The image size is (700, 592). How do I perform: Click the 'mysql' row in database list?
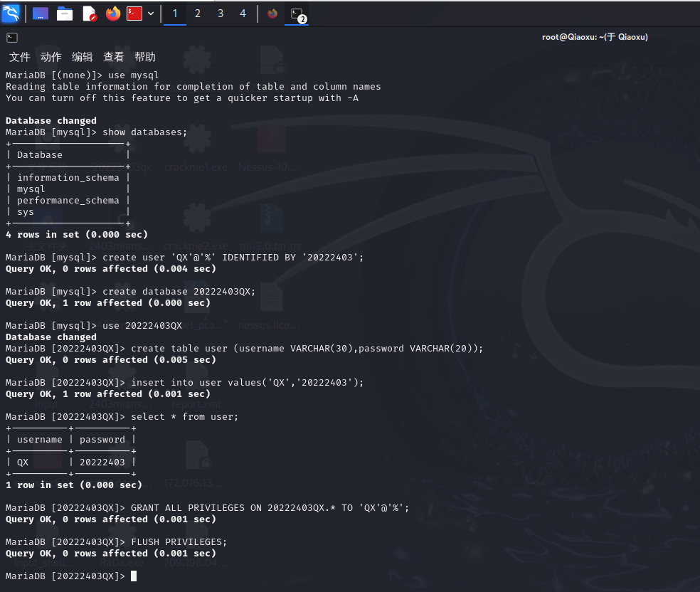click(31, 189)
